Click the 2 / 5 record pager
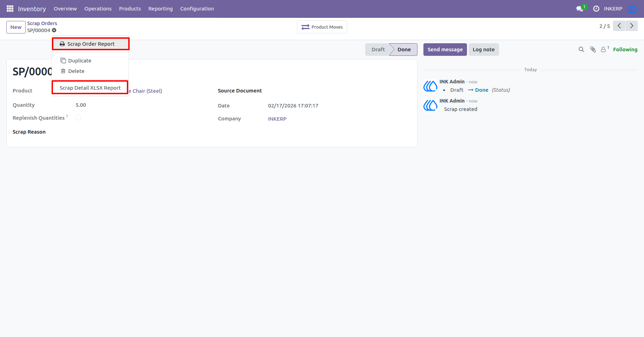This screenshot has width=644, height=337. pyautogui.click(x=605, y=26)
